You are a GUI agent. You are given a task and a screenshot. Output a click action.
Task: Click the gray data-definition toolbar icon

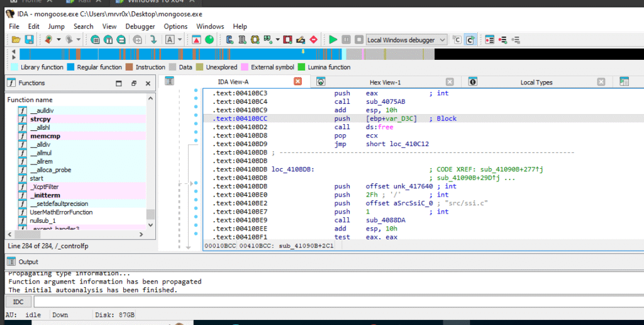242,40
